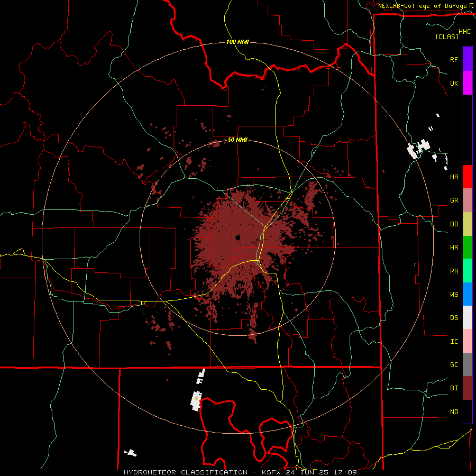Pick the HR green legend swatch
Screen dimensions: 476x476
click(467, 248)
